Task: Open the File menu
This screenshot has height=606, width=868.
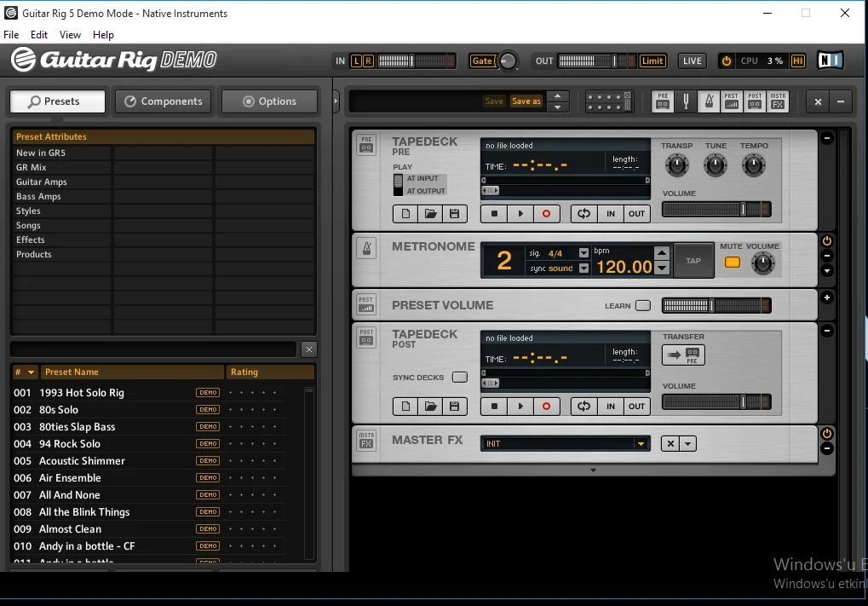Action: tap(11, 34)
